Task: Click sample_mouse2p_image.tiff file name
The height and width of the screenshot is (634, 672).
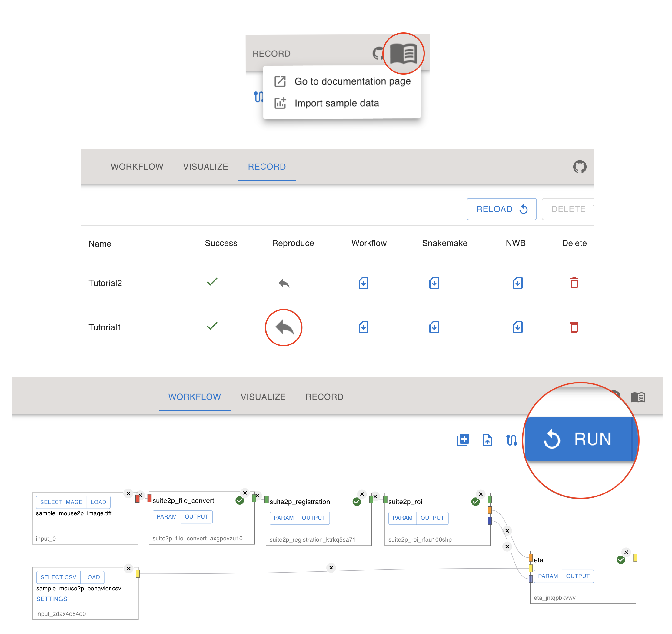Action: tap(74, 513)
